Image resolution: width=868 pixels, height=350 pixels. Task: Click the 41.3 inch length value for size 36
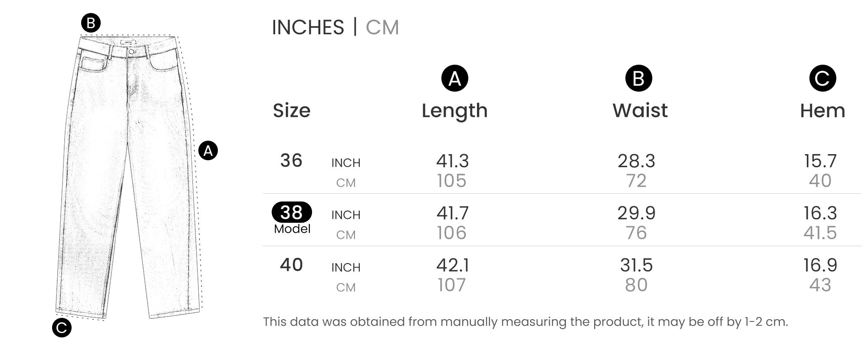point(452,161)
